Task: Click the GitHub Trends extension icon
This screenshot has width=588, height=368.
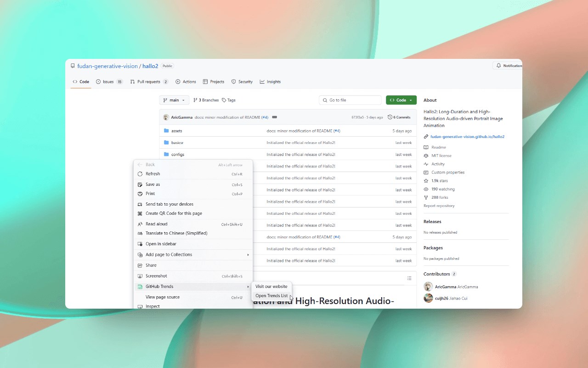Action: [140, 287]
